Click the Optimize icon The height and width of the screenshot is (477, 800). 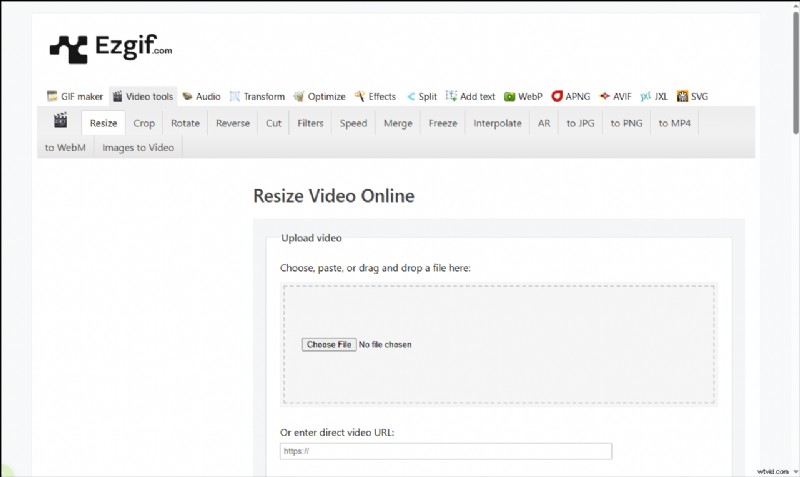(x=298, y=96)
